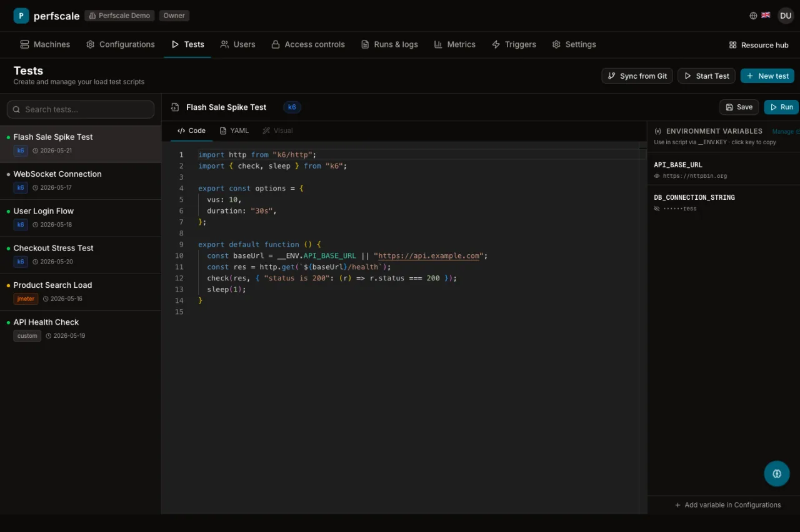The image size is (800, 532).
Task: Open the Metrics tab
Action: point(454,44)
